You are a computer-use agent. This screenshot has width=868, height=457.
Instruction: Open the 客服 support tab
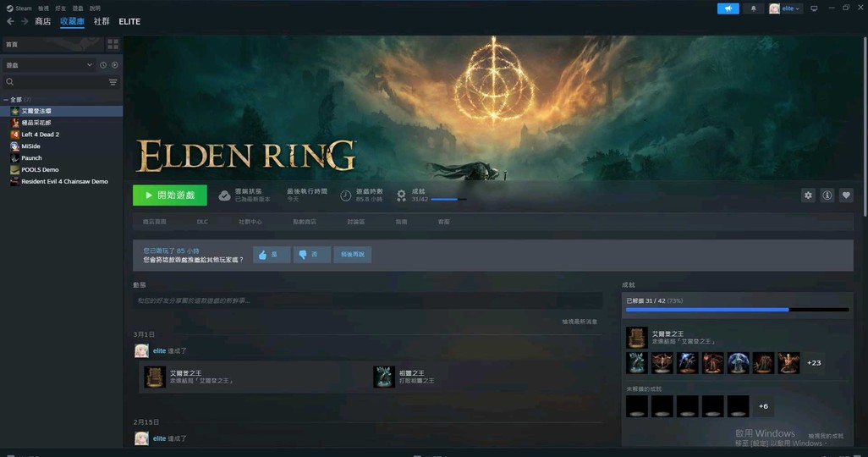[443, 222]
